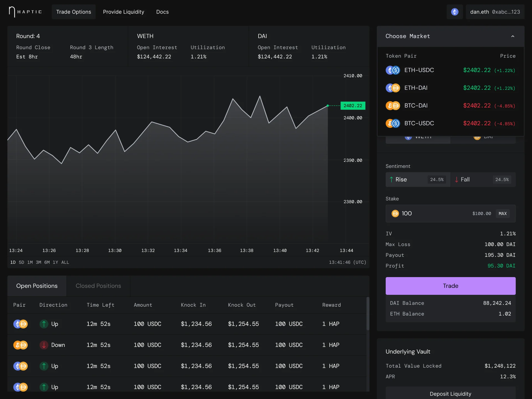
Task: Choose BTC-DAI market from the list
Action: [451, 106]
